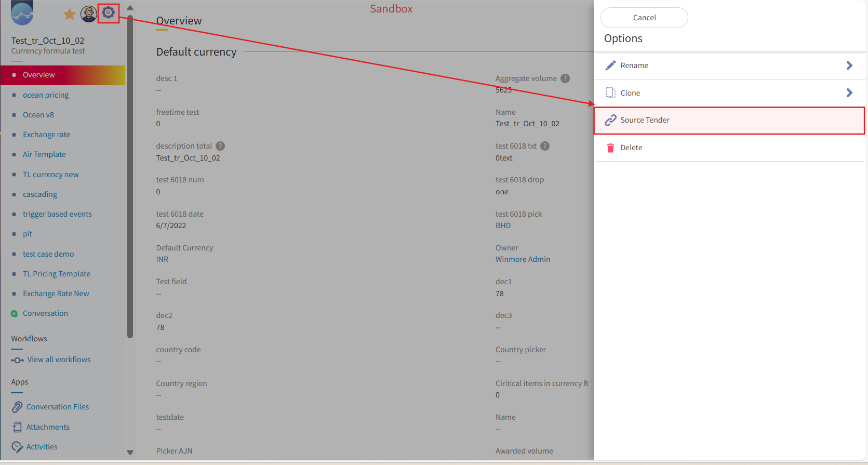Click help icon beside description total
This screenshot has height=465, width=868.
tap(220, 146)
